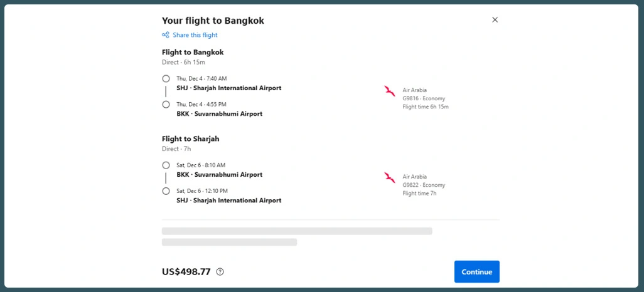Image resolution: width=644 pixels, height=292 pixels.
Task: Click the G9822 Economy flight number text
Action: (x=424, y=185)
